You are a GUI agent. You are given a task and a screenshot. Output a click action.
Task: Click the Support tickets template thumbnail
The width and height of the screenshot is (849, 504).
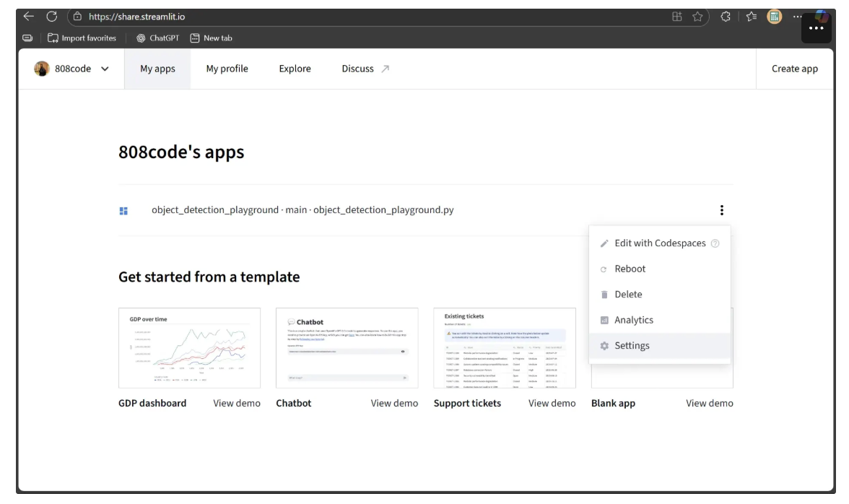505,347
